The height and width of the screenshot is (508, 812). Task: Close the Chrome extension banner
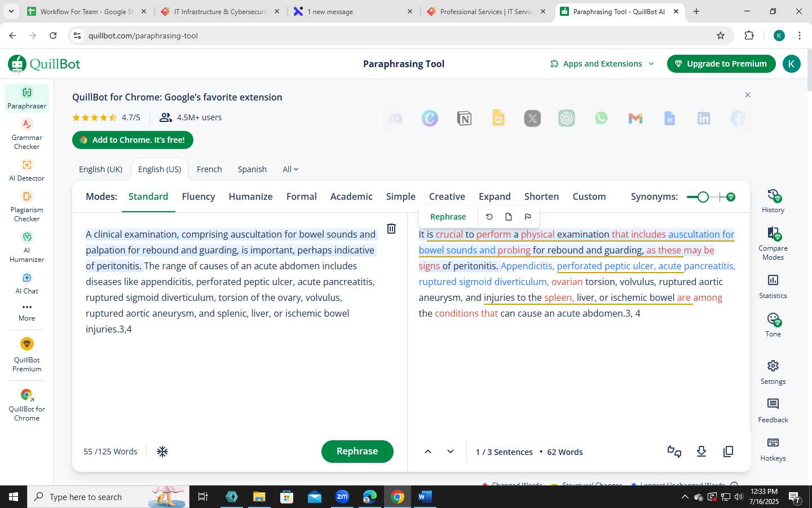(x=748, y=95)
